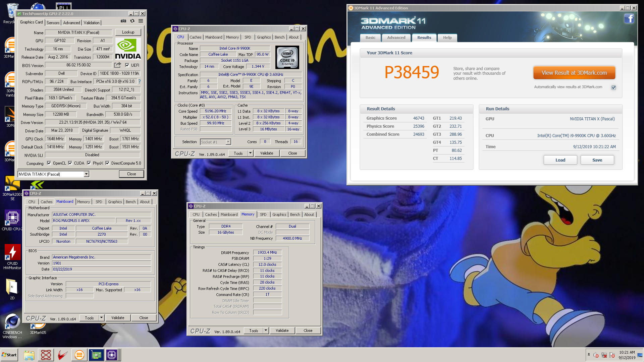The width and height of the screenshot is (644, 362).
Task: Click the Windows Explorer taskbar icon
Action: tap(29, 355)
